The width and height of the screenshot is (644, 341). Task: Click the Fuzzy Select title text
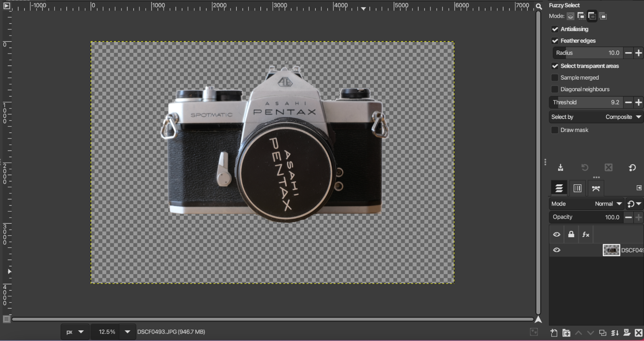coord(564,5)
